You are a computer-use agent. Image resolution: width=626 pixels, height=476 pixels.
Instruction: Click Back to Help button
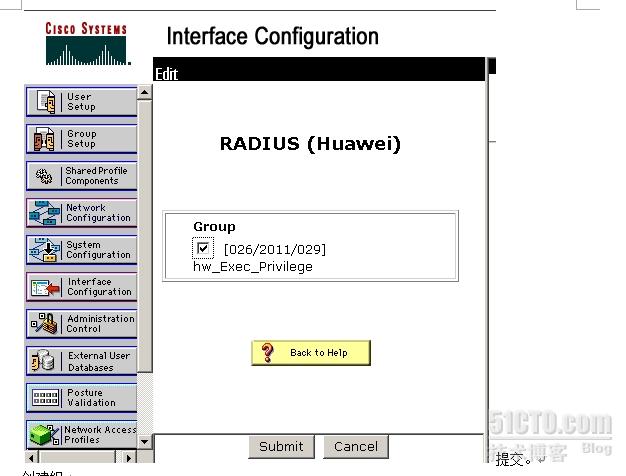[311, 353]
